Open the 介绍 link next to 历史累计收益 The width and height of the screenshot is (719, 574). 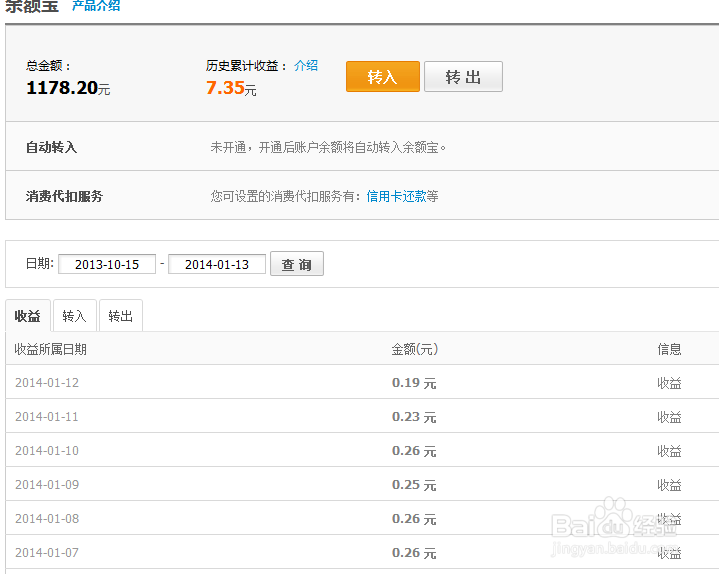(x=306, y=66)
